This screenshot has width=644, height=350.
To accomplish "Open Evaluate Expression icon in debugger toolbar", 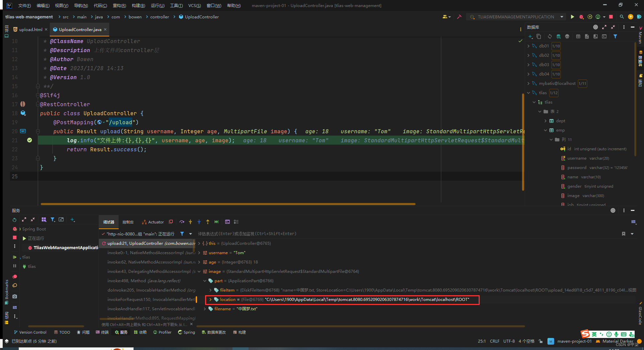I will tap(227, 222).
